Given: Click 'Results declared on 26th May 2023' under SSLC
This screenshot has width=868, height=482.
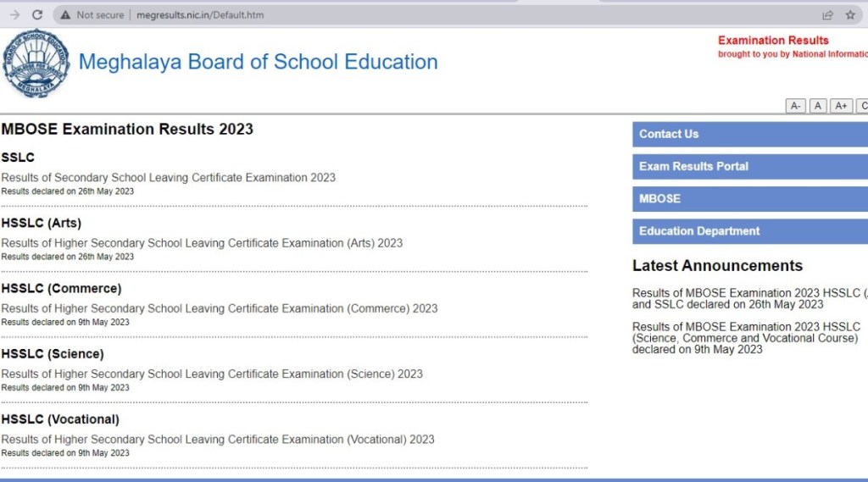Looking at the screenshot, I should [x=68, y=191].
